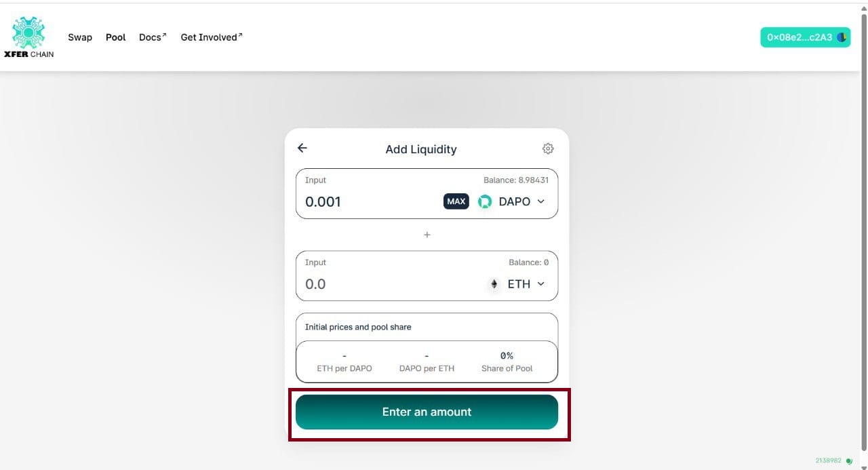Click the DAPO token logo
Viewport: 868px width, 470px height.
coord(485,201)
